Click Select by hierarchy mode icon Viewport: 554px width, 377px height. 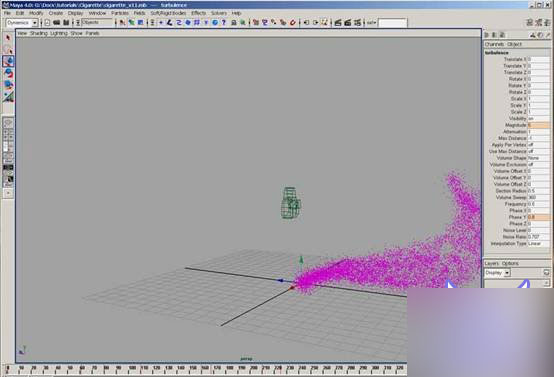[122, 23]
